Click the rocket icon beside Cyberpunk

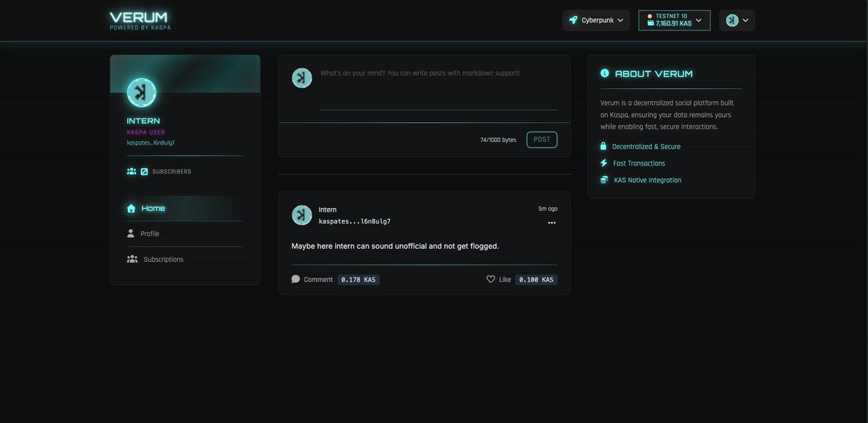coord(574,20)
